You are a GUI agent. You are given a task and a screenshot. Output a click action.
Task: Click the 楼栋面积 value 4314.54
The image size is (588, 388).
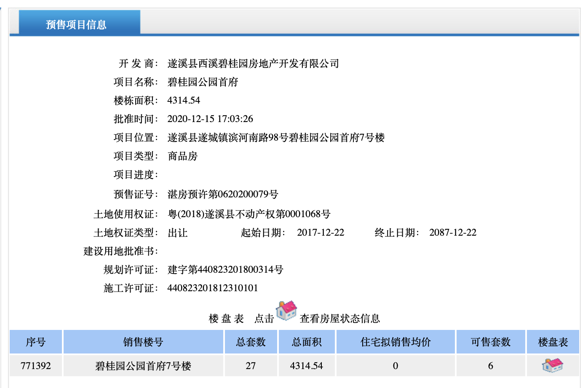tap(184, 100)
